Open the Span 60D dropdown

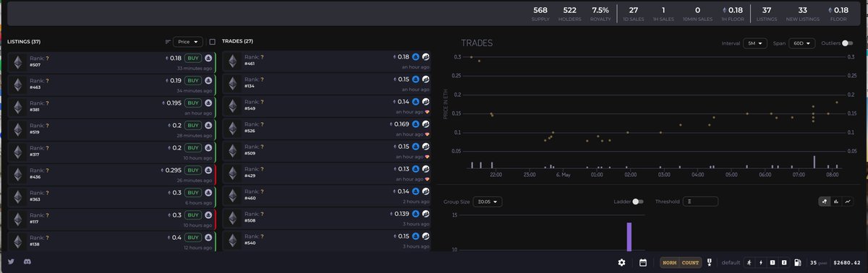(x=801, y=43)
